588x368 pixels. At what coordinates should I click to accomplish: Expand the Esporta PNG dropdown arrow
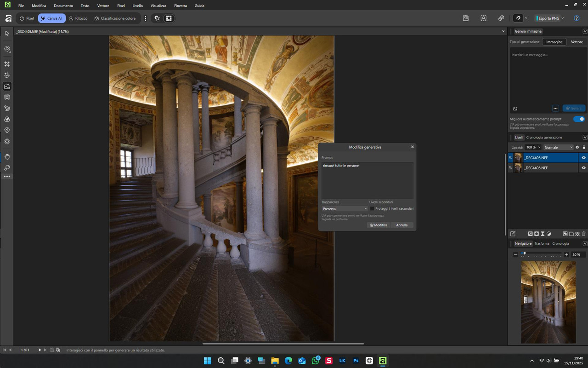tap(563, 18)
